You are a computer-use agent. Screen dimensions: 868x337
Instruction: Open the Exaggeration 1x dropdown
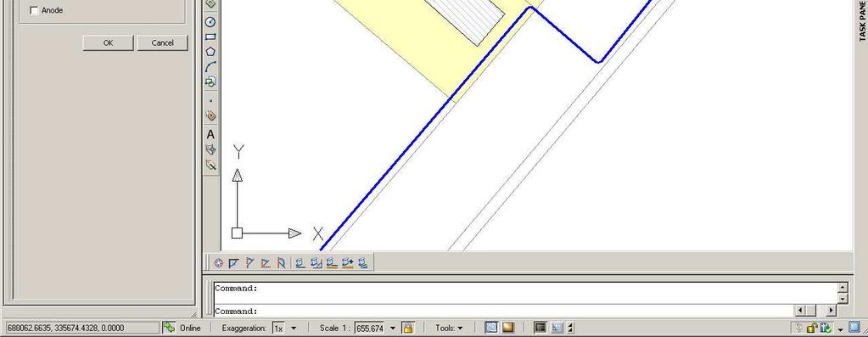294,329
